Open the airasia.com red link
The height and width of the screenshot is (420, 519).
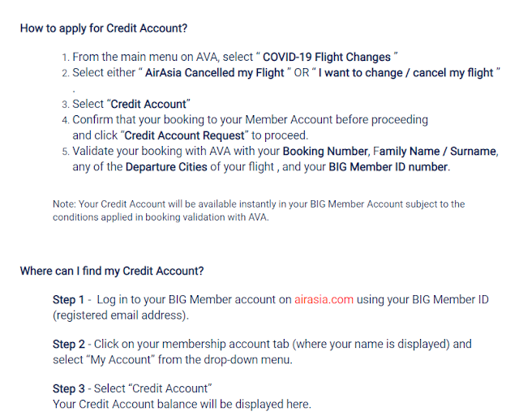(324, 299)
